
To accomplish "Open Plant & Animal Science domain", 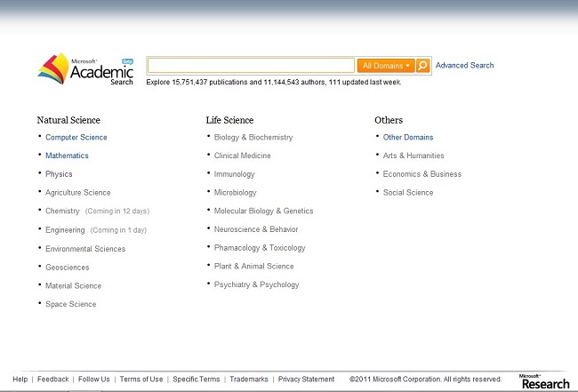I will coord(253,266).
